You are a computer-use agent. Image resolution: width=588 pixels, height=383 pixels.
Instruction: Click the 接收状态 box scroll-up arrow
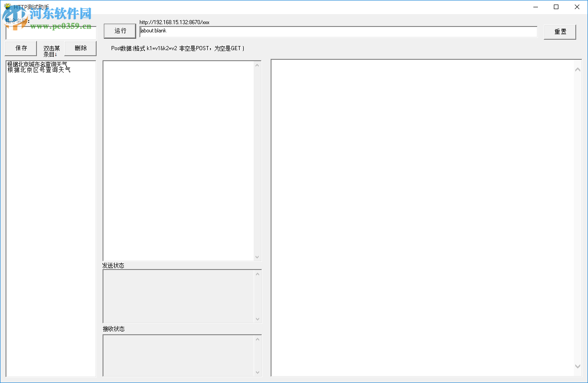(257, 340)
